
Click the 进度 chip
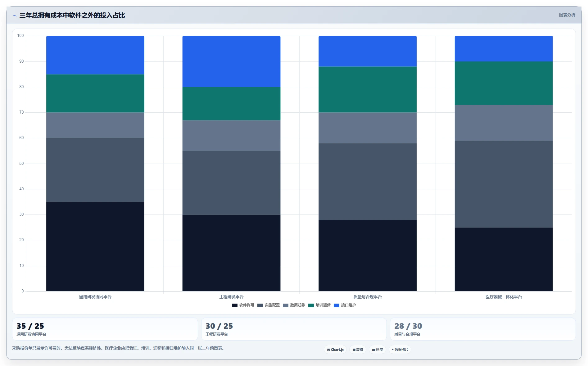click(x=378, y=350)
